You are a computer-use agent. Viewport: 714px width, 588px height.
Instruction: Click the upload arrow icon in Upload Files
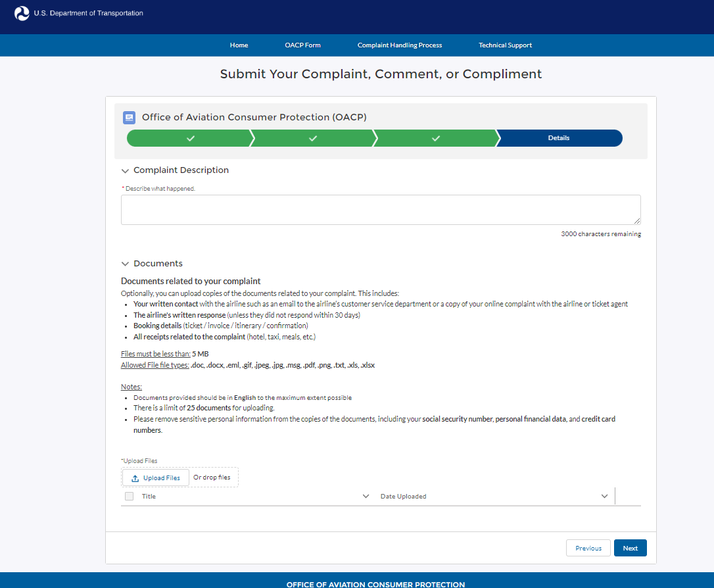[x=135, y=478]
